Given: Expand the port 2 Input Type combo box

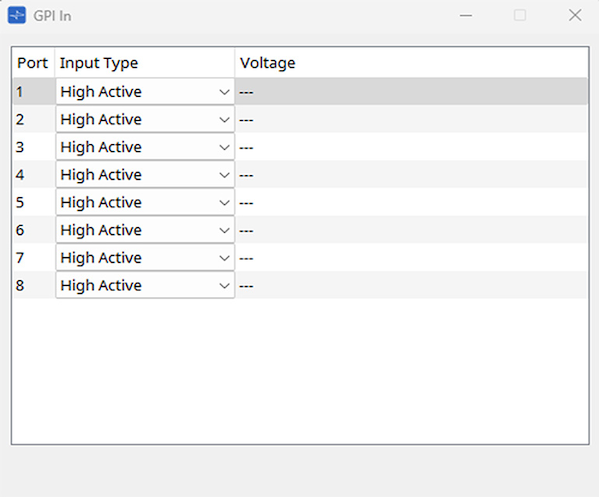Looking at the screenshot, I should 145,120.
